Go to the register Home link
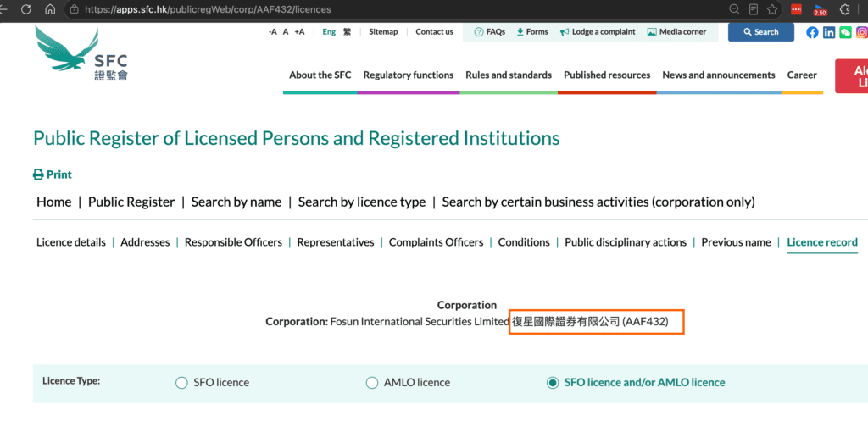The height and width of the screenshot is (421, 868). point(53,202)
